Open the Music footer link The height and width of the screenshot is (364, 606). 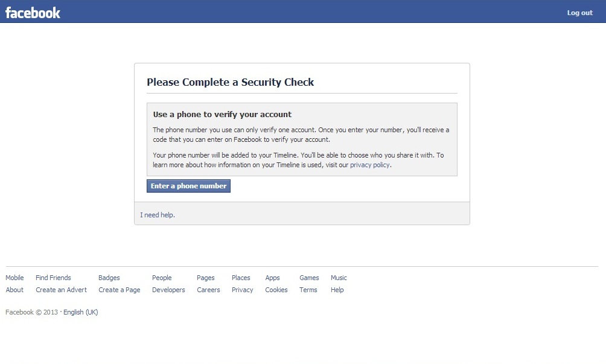coord(339,278)
